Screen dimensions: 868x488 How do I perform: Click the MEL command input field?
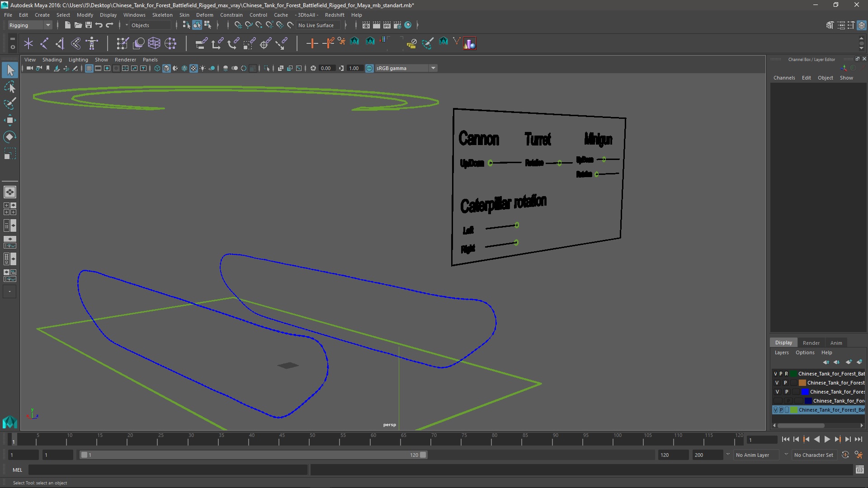pyautogui.click(x=168, y=470)
